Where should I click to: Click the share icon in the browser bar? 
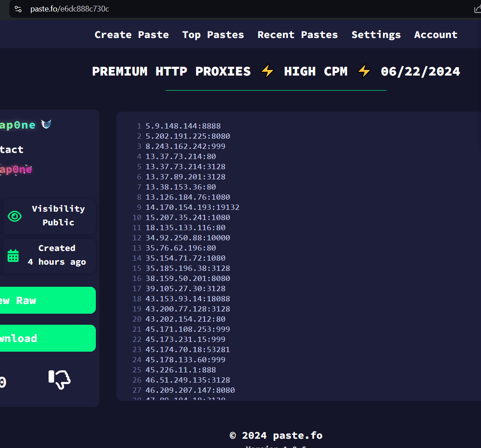click(x=477, y=9)
